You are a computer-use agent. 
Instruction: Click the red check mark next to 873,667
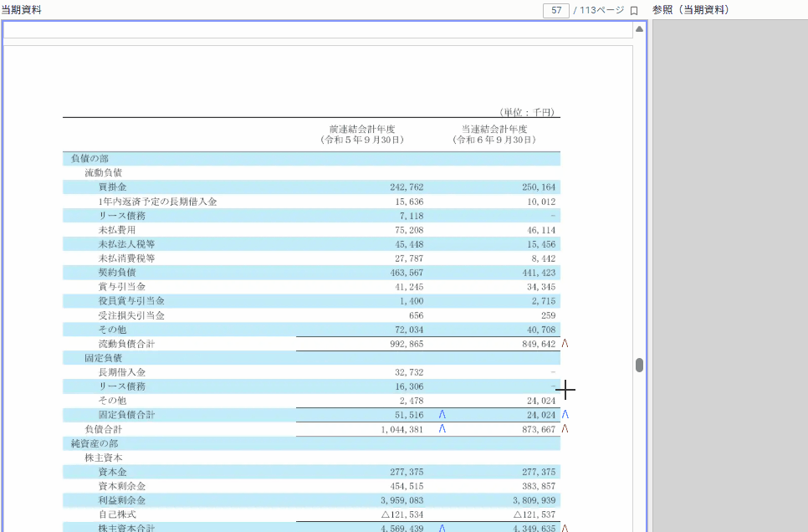coord(565,429)
